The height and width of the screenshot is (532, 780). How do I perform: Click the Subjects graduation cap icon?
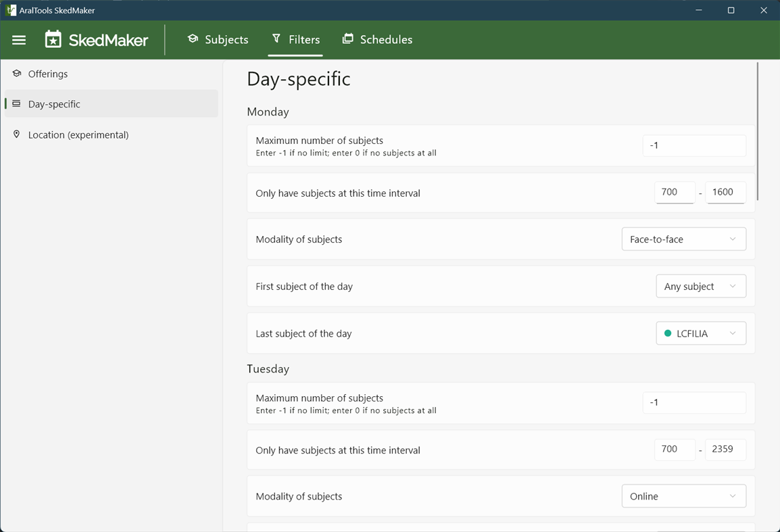[193, 39]
